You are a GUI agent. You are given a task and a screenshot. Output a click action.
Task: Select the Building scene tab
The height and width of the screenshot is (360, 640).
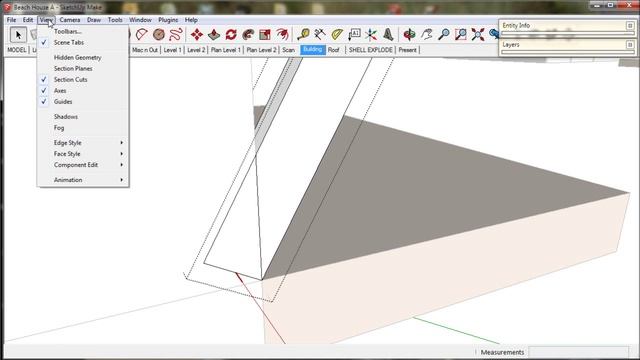click(313, 50)
